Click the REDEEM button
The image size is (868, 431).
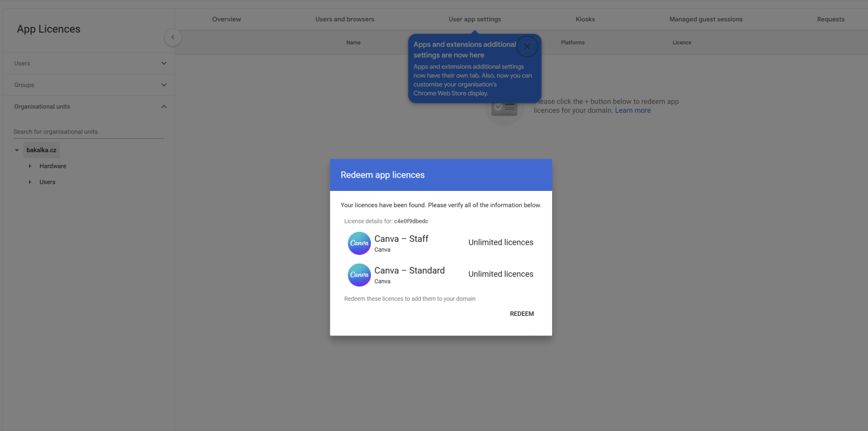[x=522, y=314]
